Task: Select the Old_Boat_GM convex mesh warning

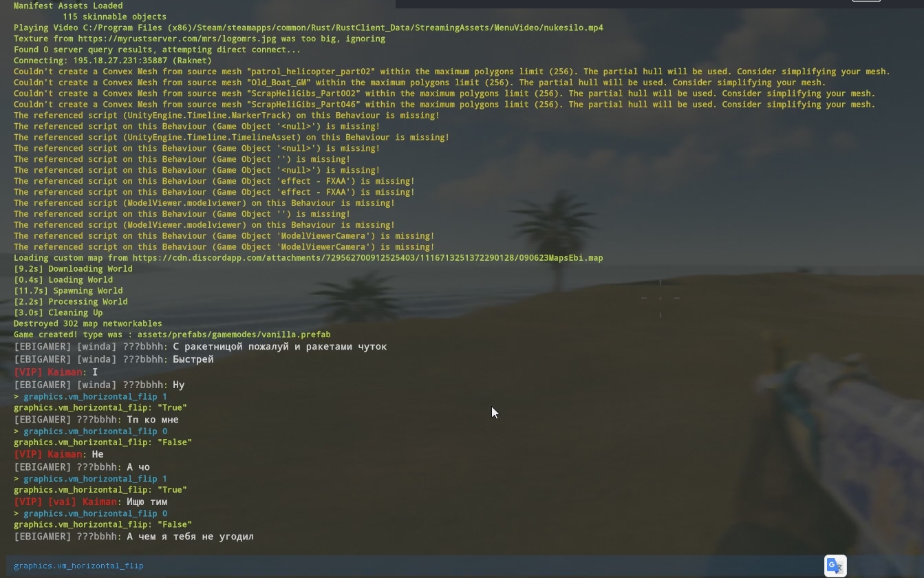Action: pyautogui.click(x=420, y=83)
